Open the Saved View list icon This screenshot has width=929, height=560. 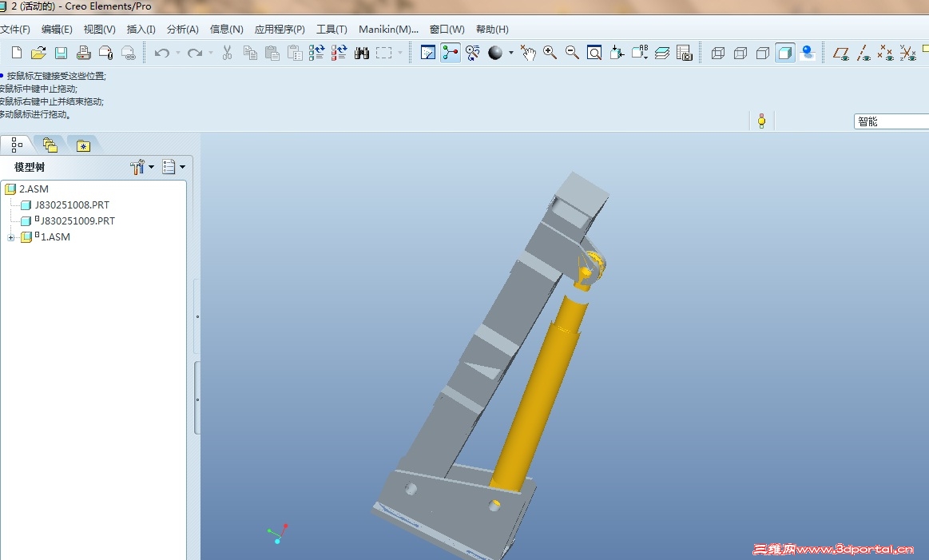(639, 53)
